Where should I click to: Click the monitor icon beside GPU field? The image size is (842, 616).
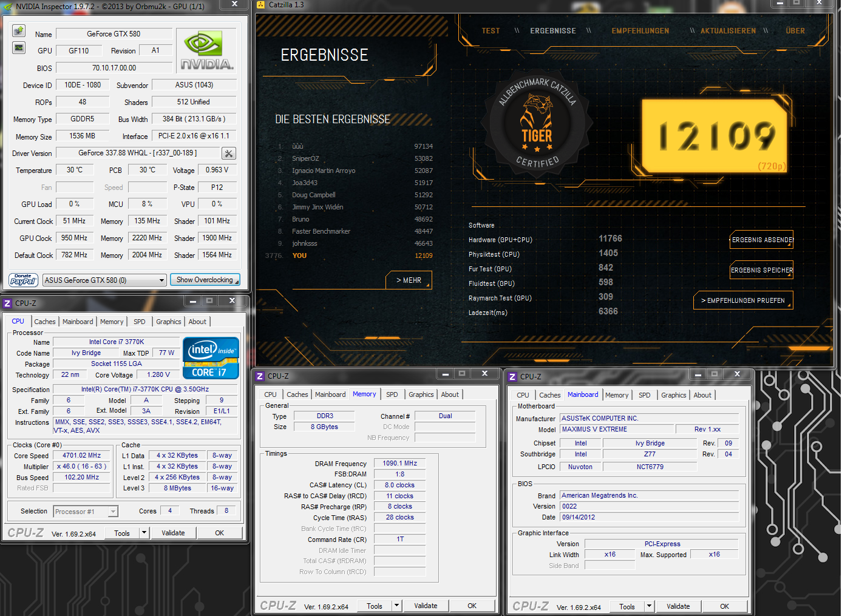pos(19,48)
